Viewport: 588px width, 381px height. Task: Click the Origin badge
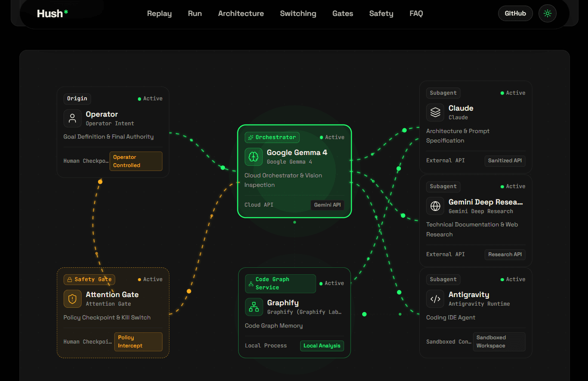(x=77, y=99)
